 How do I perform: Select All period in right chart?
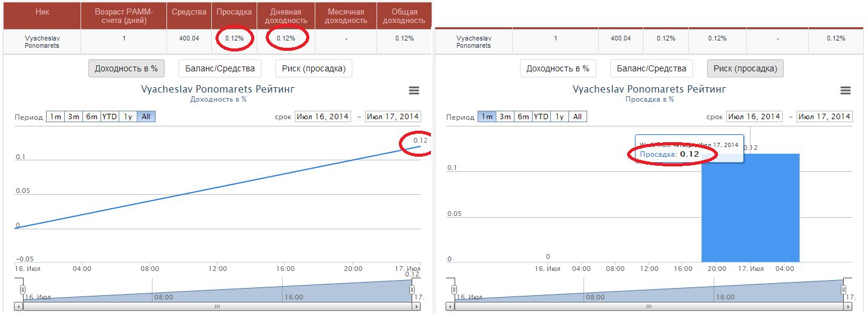(577, 117)
